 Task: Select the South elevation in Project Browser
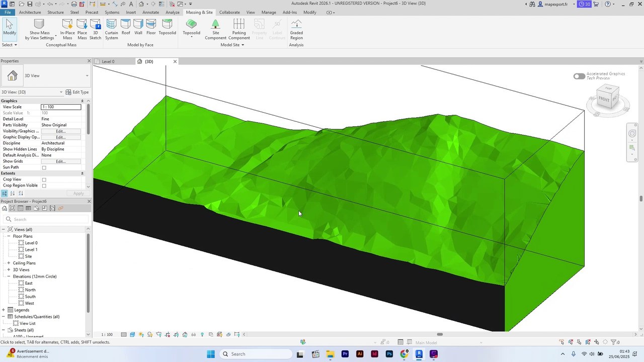(30, 297)
